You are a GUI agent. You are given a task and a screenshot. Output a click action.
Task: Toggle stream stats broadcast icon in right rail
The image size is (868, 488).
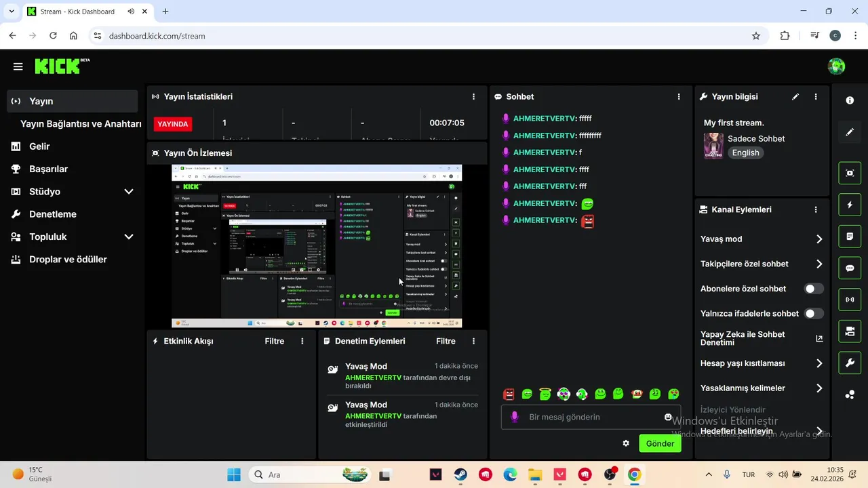coord(850,300)
